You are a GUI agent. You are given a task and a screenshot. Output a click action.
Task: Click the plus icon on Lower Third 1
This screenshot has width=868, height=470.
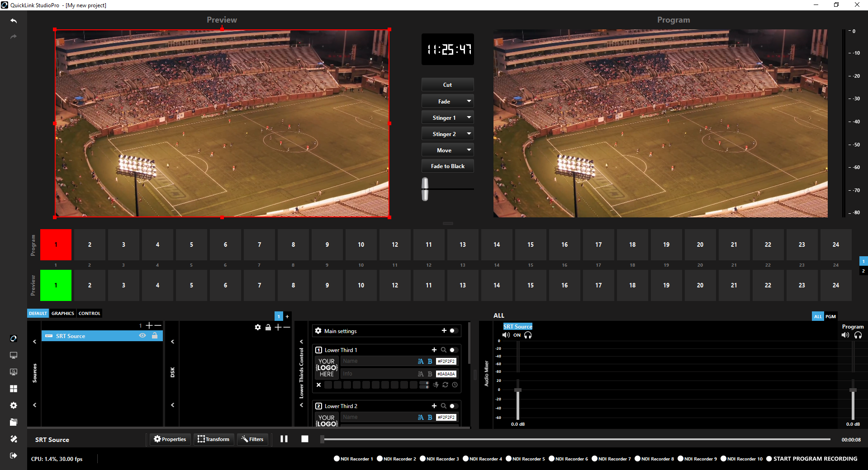tap(434, 350)
